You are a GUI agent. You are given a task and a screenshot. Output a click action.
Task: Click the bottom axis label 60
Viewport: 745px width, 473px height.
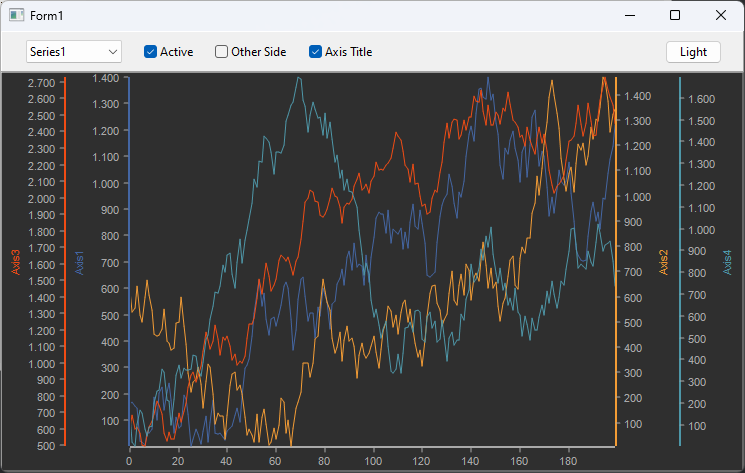click(x=275, y=461)
